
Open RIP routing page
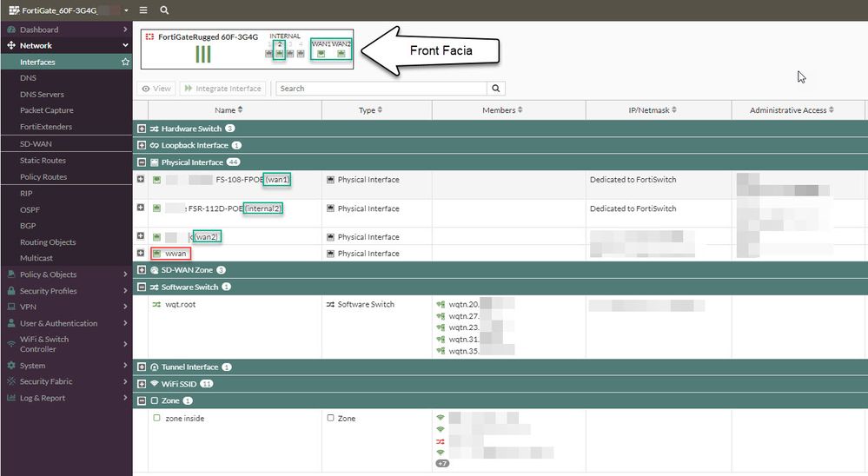[26, 194]
